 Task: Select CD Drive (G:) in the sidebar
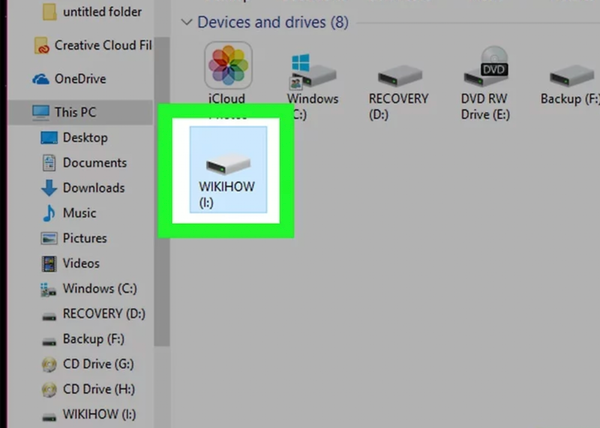pyautogui.click(x=98, y=364)
